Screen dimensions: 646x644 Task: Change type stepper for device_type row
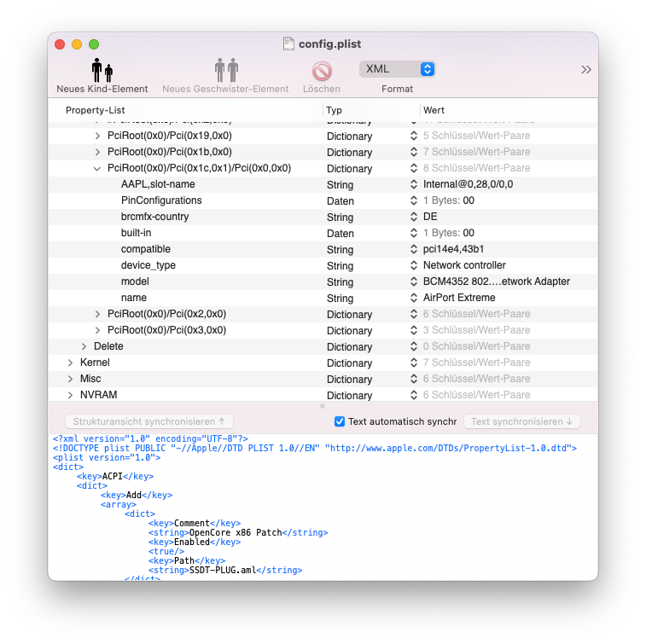[x=414, y=265]
